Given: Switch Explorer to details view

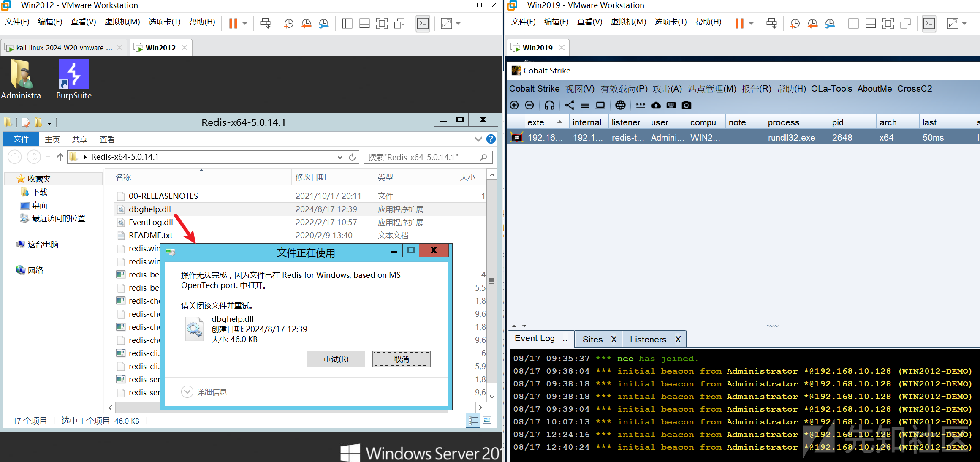Looking at the screenshot, I should pos(473,421).
